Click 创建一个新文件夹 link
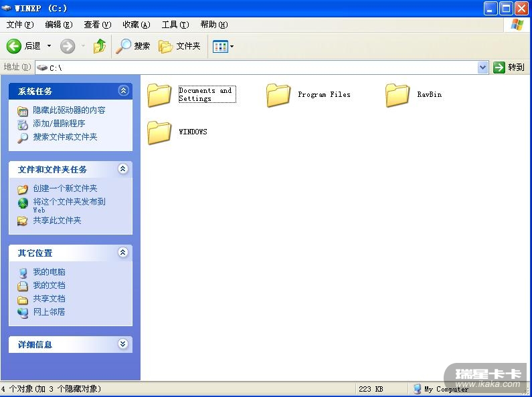 tap(65, 188)
